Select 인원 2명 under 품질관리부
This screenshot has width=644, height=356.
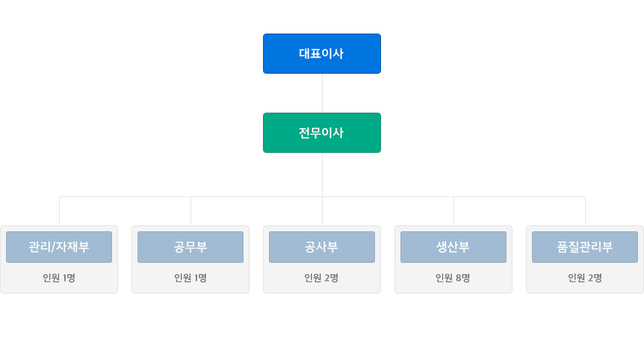pos(585,278)
